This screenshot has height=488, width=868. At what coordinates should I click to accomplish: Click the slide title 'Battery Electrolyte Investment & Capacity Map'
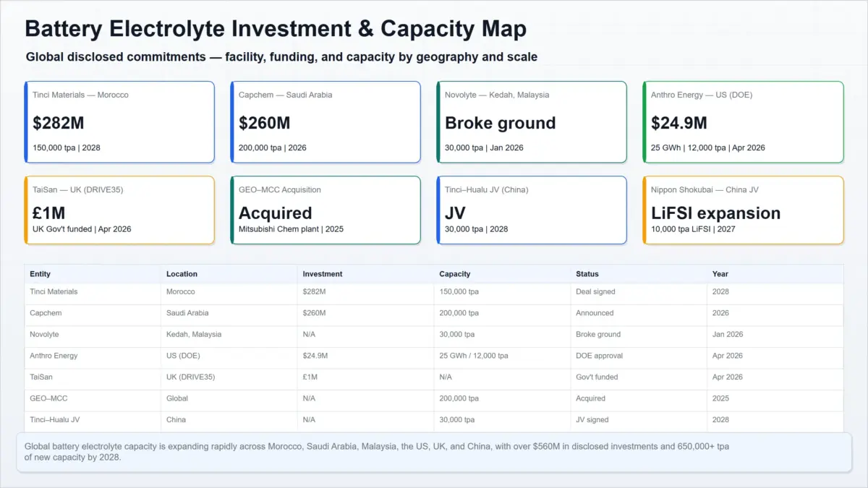[x=276, y=29]
